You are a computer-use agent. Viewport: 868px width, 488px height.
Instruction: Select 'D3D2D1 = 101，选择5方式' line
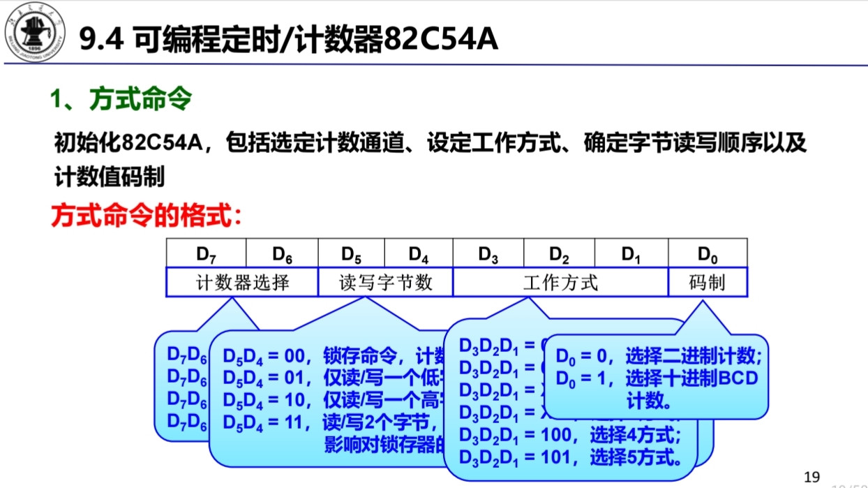pos(569,457)
